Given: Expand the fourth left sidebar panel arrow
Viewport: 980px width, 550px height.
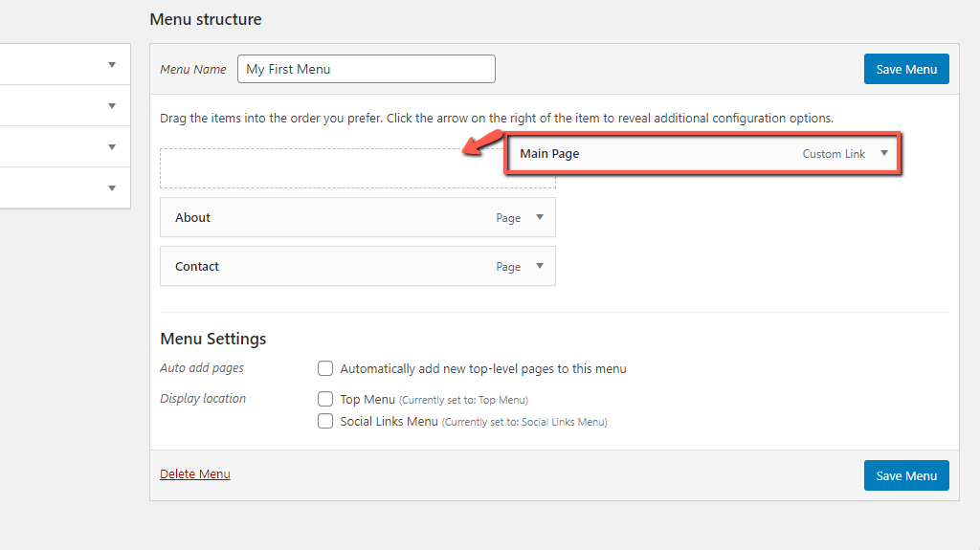Looking at the screenshot, I should [112, 188].
